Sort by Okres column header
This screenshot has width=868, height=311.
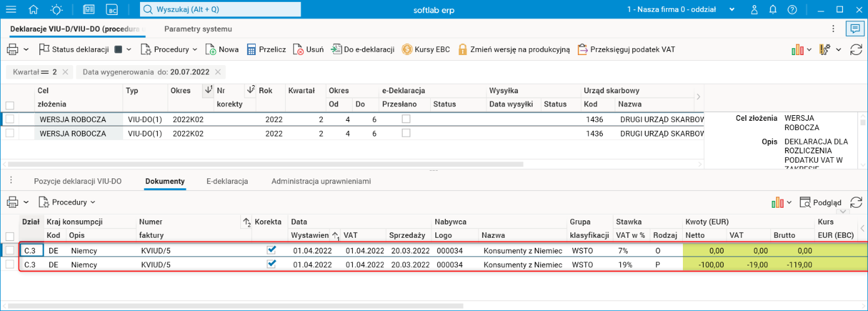(x=190, y=91)
